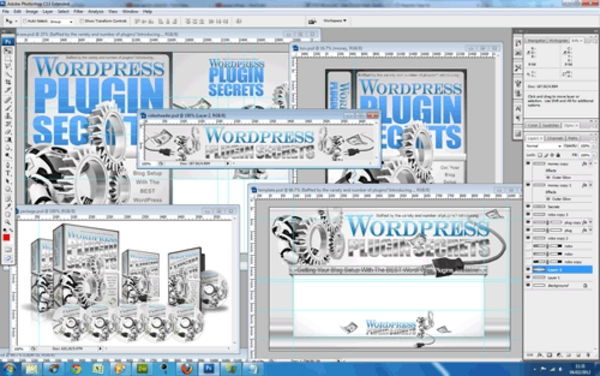Open Windows Start menu

click(x=9, y=369)
